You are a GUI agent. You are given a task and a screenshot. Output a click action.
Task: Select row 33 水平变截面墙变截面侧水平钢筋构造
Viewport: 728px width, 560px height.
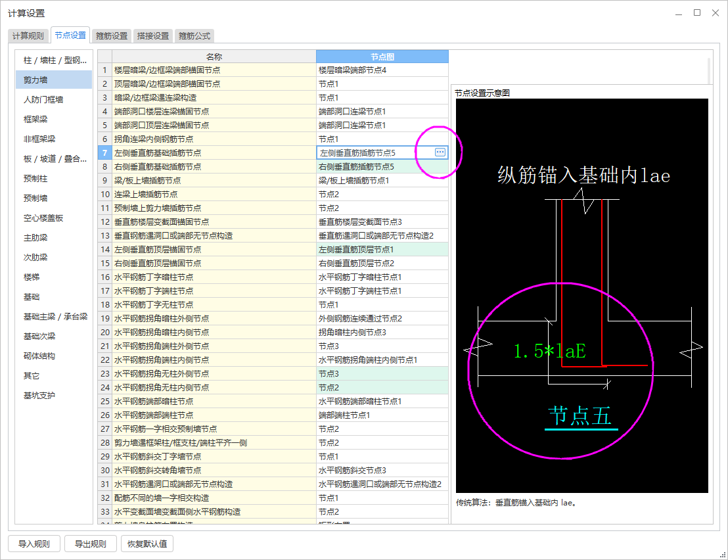tap(214, 512)
